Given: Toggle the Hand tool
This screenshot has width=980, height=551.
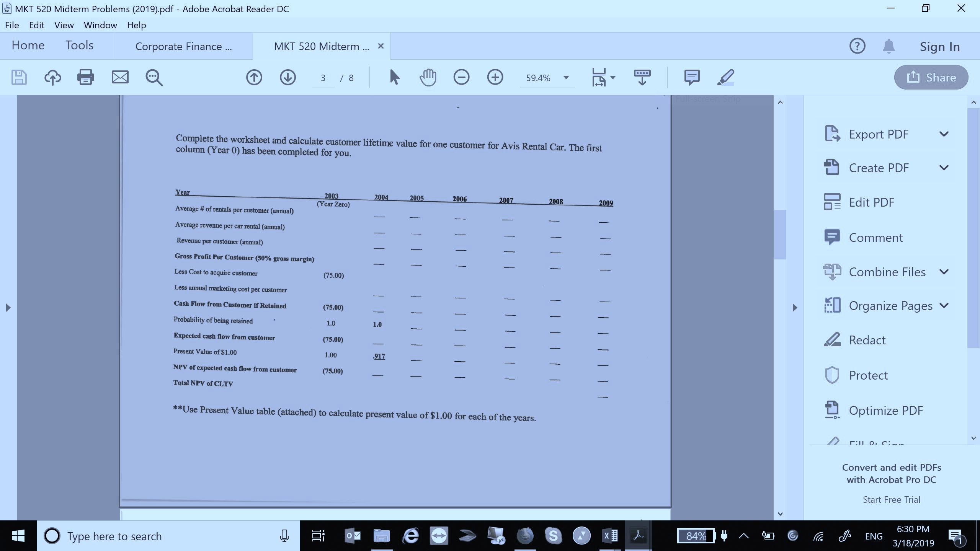Looking at the screenshot, I should point(428,77).
